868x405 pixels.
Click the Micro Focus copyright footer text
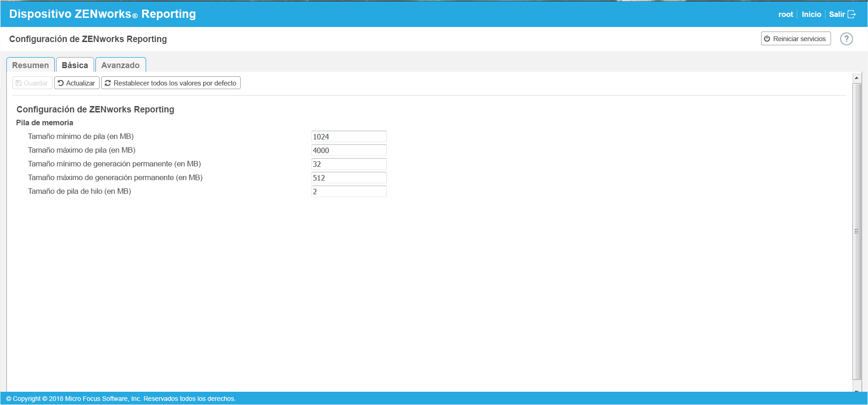[121, 399]
